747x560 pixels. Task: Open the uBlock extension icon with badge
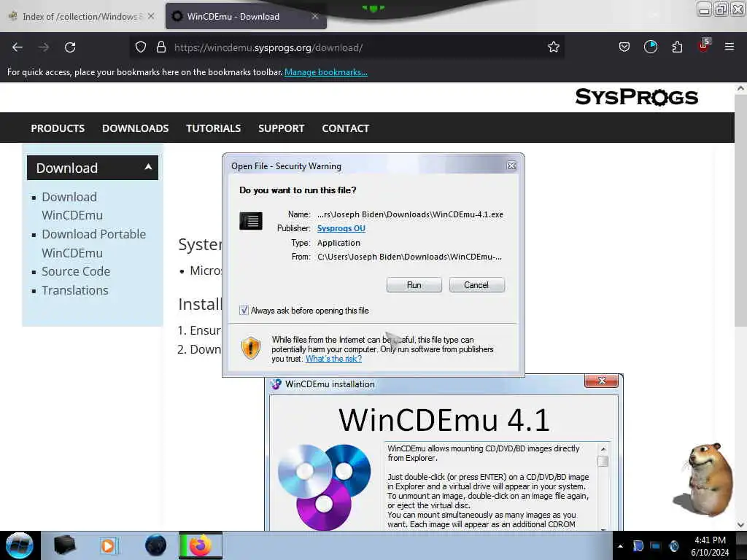click(x=704, y=46)
